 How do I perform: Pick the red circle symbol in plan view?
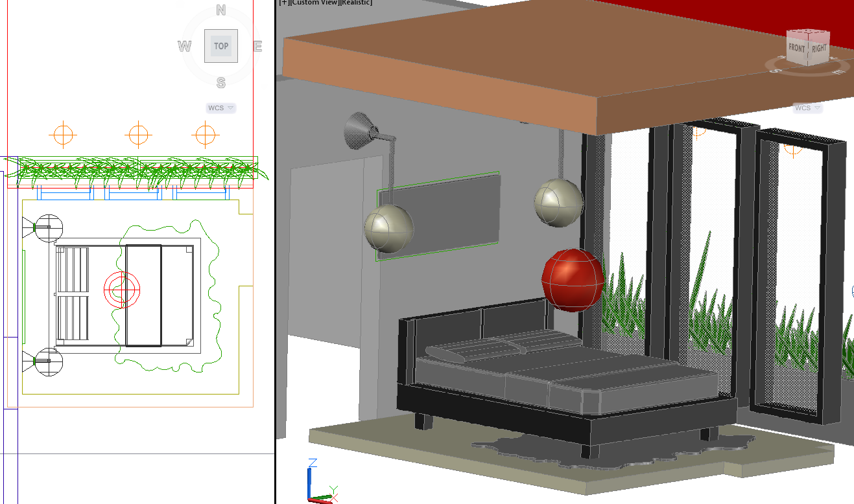pos(121,290)
